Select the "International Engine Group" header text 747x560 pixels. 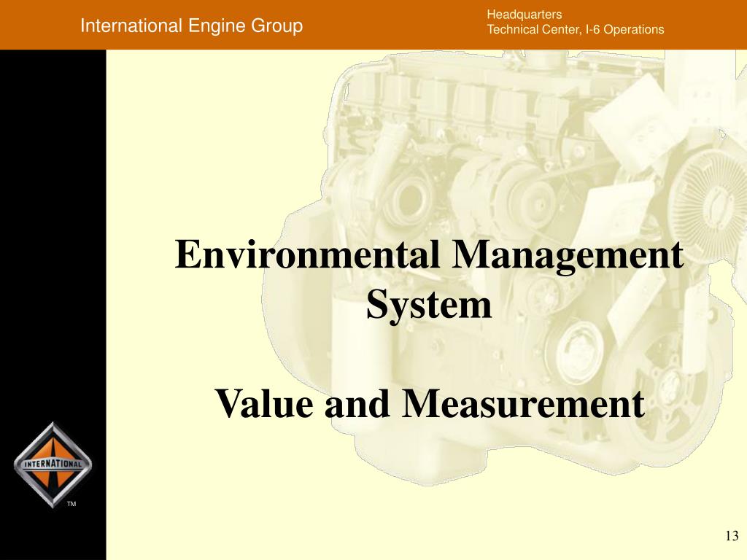tap(191, 26)
